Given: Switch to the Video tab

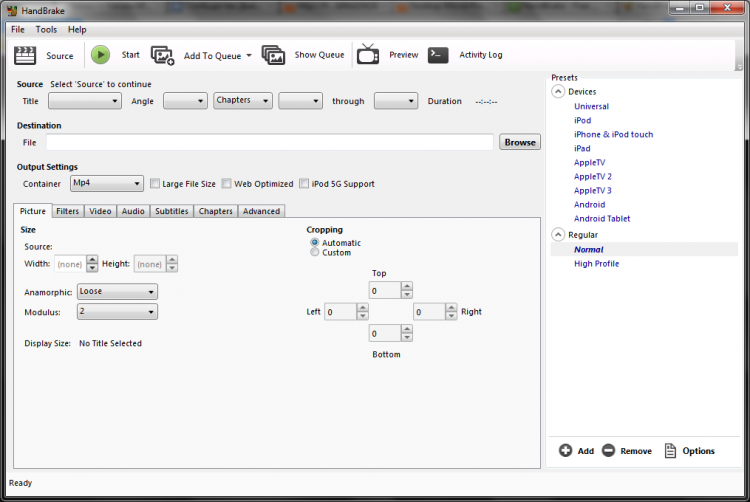Looking at the screenshot, I should point(100,211).
